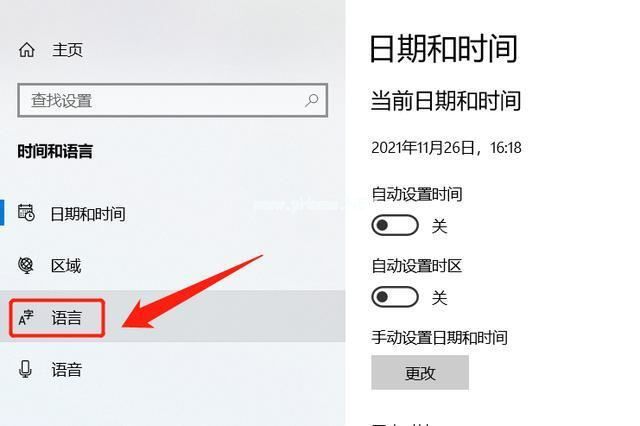Viewport: 640px width, 426px height.
Task: Click the 更改 button
Action: pyautogui.click(x=420, y=373)
